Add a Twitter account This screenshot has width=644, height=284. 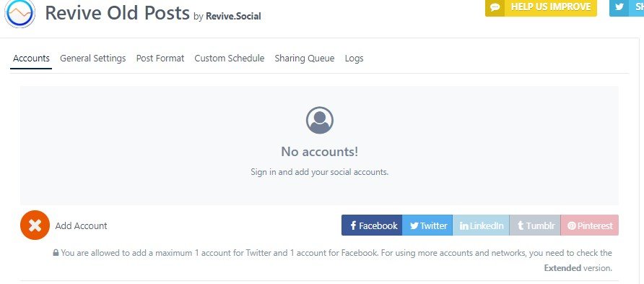[427, 225]
